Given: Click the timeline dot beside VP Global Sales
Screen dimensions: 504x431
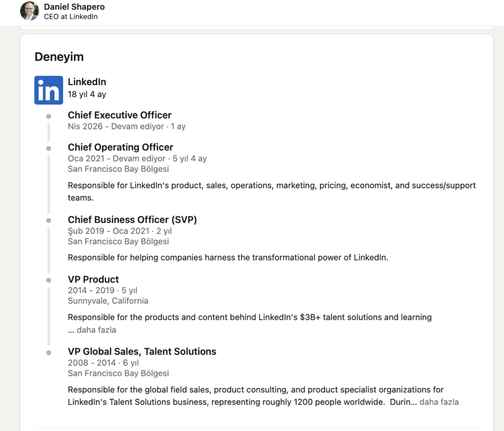Looking at the screenshot, I should tap(48, 352).
